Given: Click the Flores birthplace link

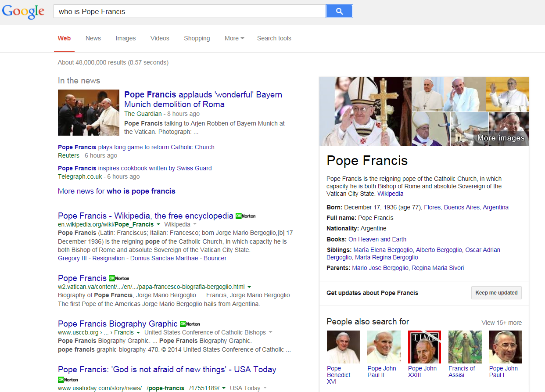Looking at the screenshot, I should (432, 207).
